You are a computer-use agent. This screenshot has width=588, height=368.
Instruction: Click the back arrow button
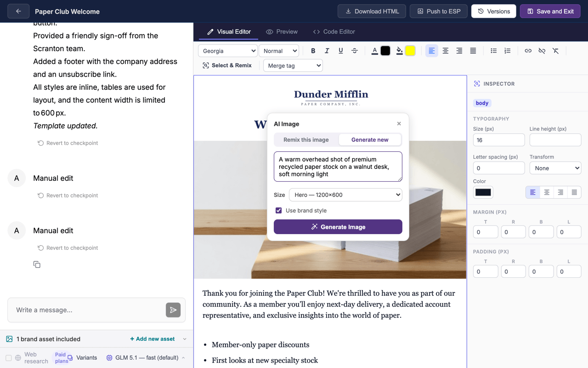click(x=18, y=11)
